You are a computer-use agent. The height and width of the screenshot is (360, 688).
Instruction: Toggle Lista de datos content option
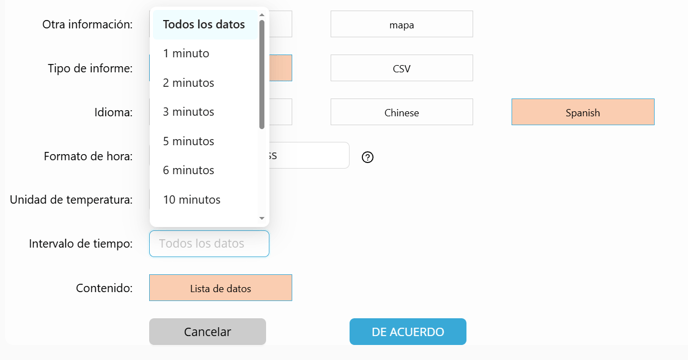[220, 288]
